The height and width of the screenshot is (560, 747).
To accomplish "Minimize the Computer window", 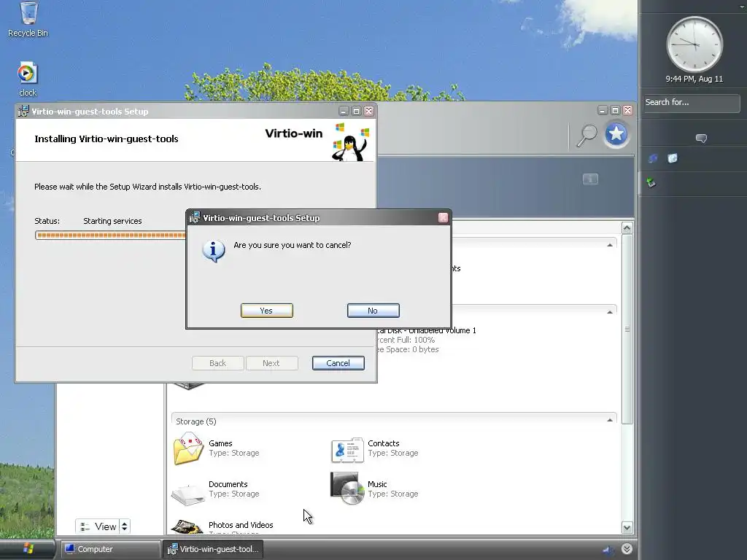I will point(603,111).
